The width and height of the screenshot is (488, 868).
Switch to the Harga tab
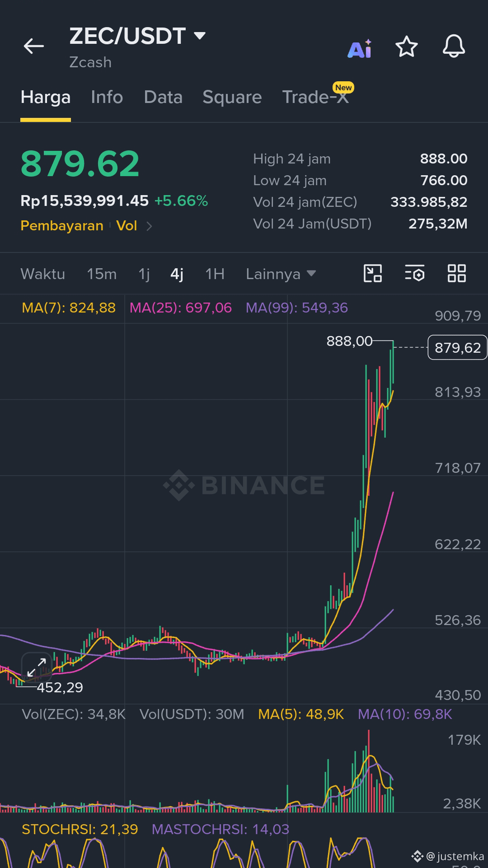[46, 97]
